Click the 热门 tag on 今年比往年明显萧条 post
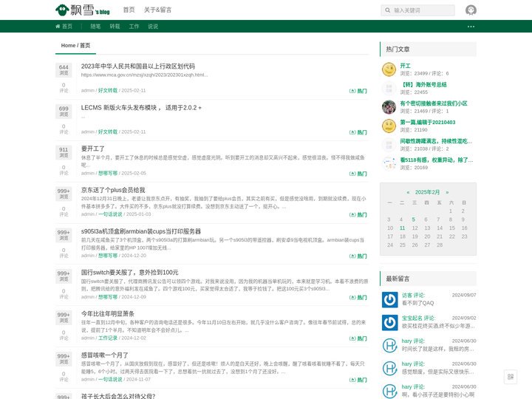The image size is (532, 399). click(358, 338)
